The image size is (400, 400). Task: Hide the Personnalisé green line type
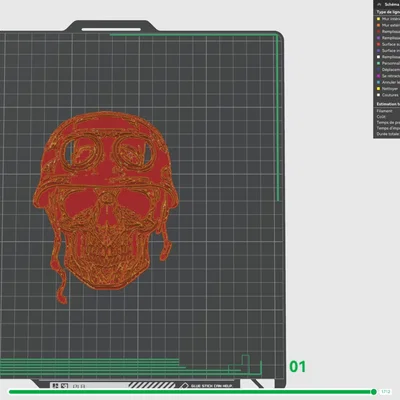[x=387, y=63]
